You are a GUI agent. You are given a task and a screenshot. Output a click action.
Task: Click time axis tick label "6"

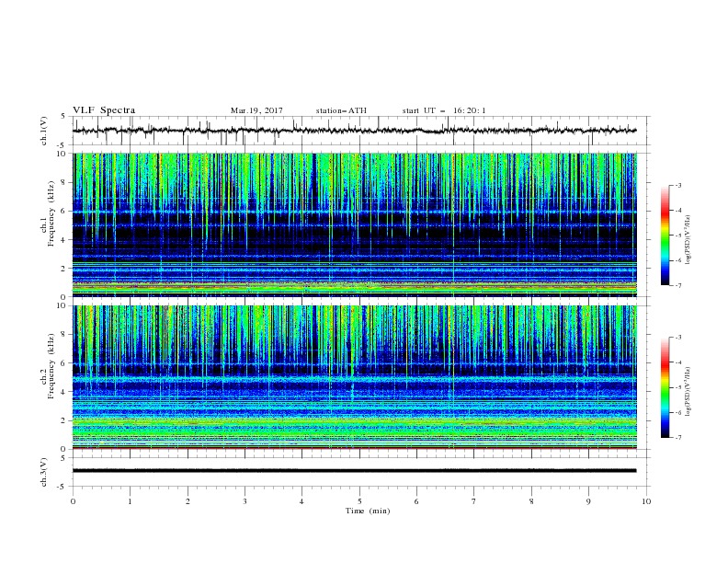[x=416, y=501]
